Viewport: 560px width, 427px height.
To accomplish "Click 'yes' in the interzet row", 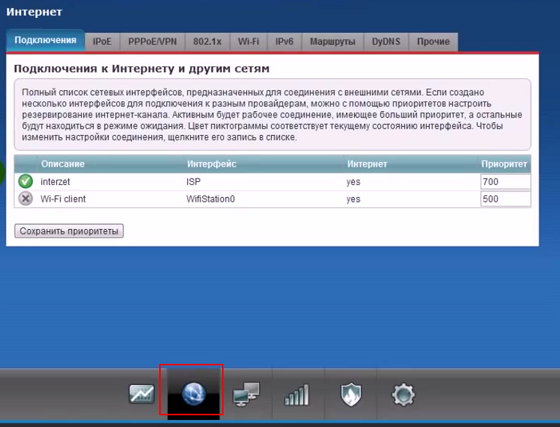I will 353,182.
